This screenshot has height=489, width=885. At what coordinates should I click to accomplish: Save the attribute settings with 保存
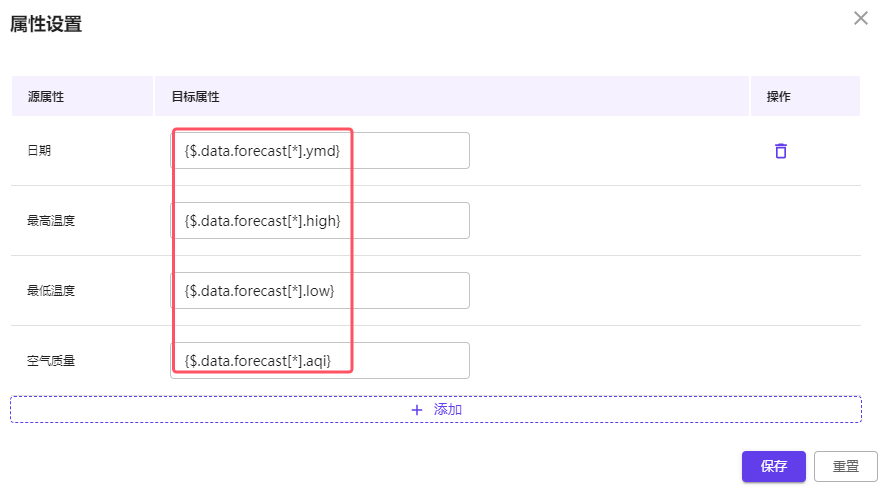click(x=773, y=466)
